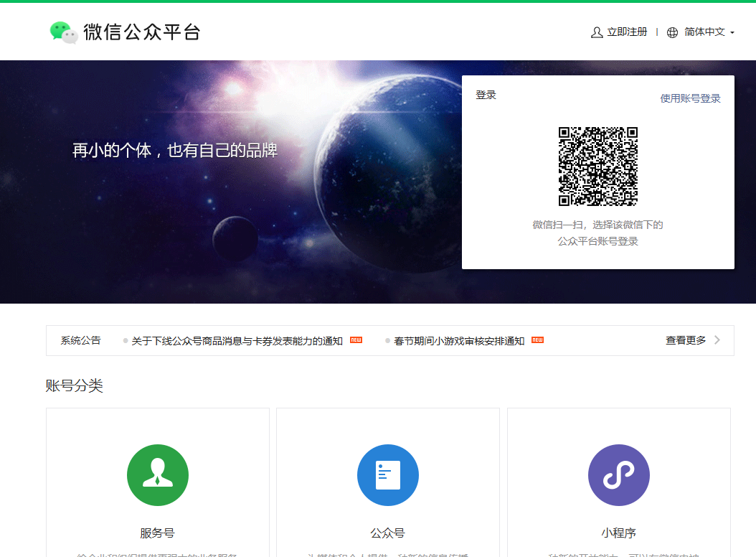Open notice 春节期间小游戏审核安排通知
The height and width of the screenshot is (557, 756).
tap(459, 341)
